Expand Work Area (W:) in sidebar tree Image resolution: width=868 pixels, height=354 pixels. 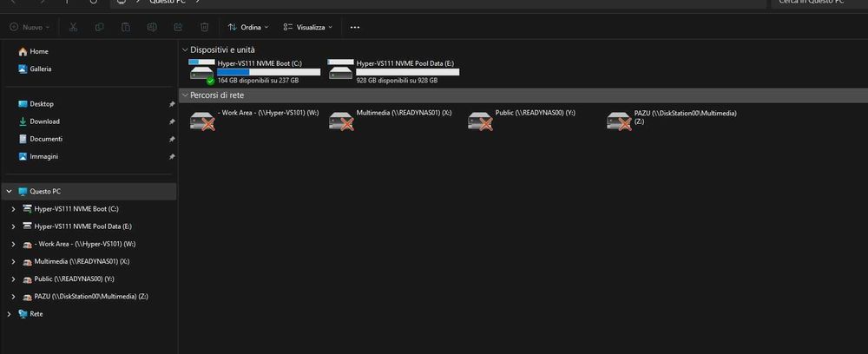pyautogui.click(x=13, y=244)
